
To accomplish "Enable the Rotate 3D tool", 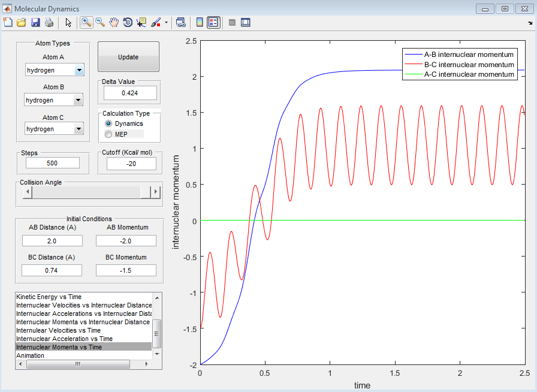I will [128, 22].
